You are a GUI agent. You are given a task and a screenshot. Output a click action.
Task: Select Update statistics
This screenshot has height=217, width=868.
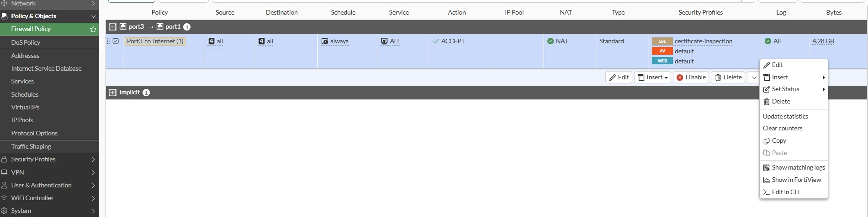pyautogui.click(x=794, y=116)
